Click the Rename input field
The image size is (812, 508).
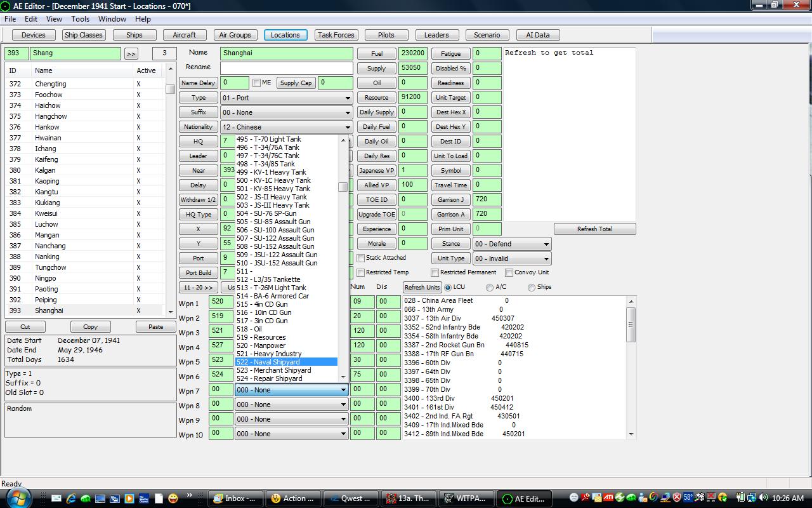pyautogui.click(x=286, y=68)
